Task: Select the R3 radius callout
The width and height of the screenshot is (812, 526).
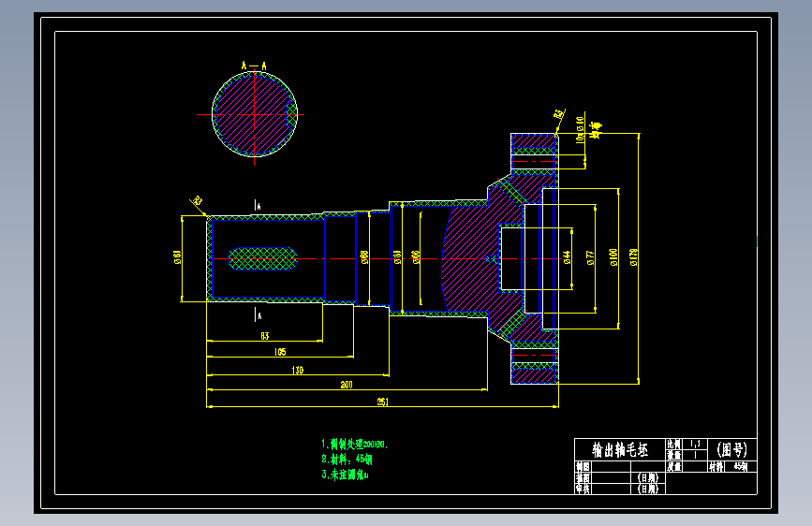Action: [198, 201]
